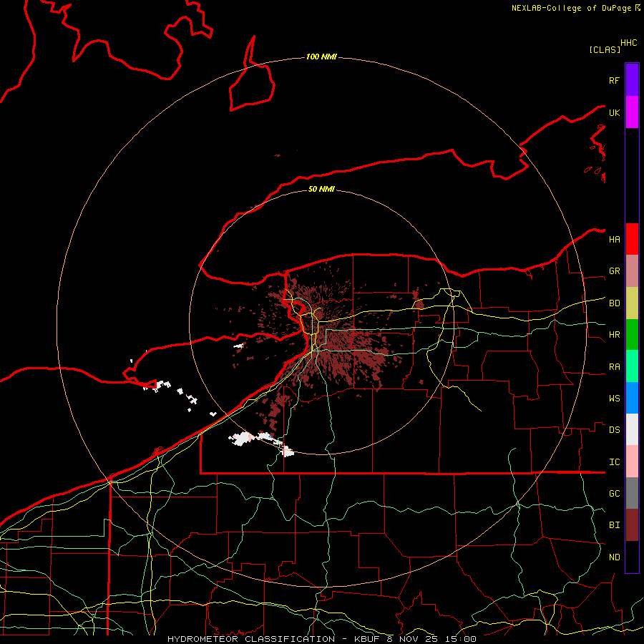Click the dark red BI swatch
Viewport: 644px width, 644px height.
[x=632, y=525]
